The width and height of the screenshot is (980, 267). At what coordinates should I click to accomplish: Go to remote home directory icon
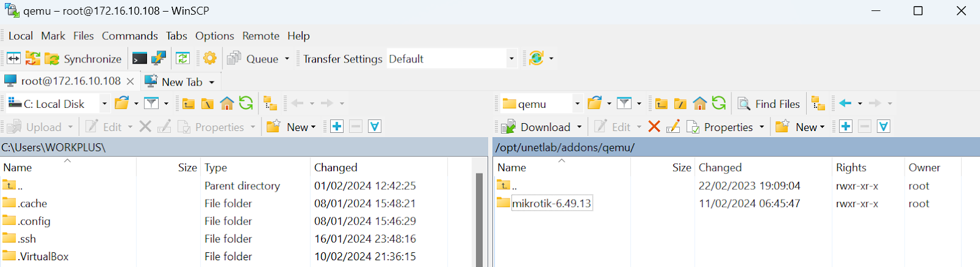[699, 103]
